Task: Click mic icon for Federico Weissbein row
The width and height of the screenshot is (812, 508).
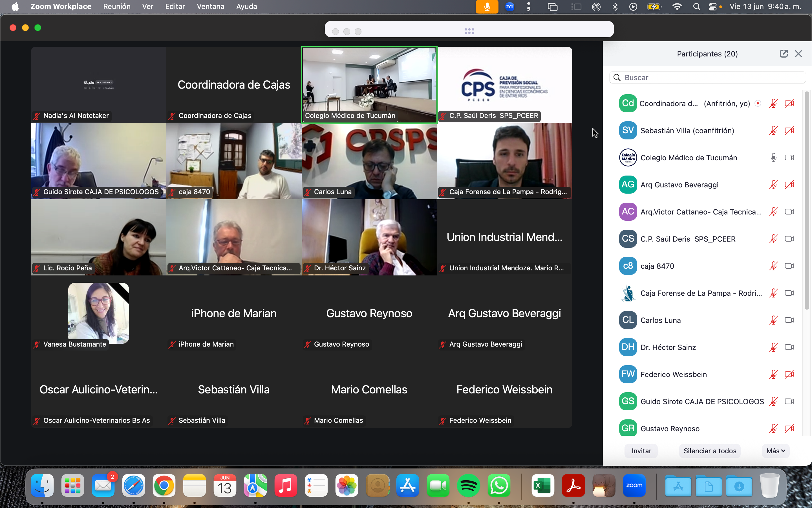Action: (773, 374)
